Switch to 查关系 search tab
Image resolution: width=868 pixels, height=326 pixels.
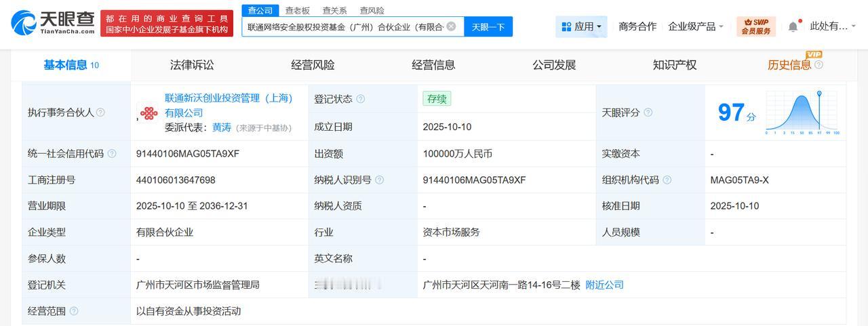coord(334,10)
